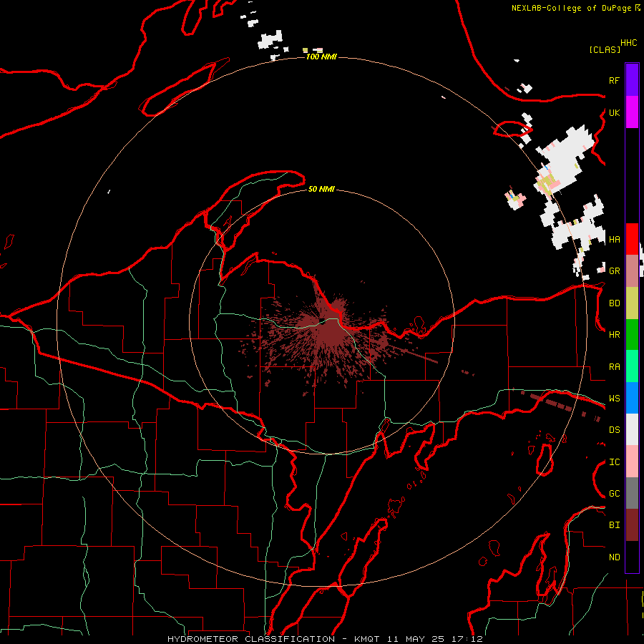Click the HR legend label
The image size is (644, 644).
615,335
